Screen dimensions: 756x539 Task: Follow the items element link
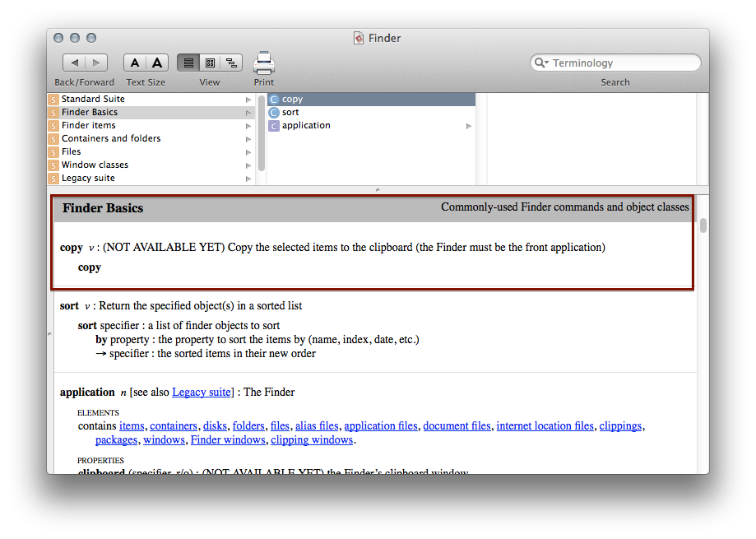point(132,425)
